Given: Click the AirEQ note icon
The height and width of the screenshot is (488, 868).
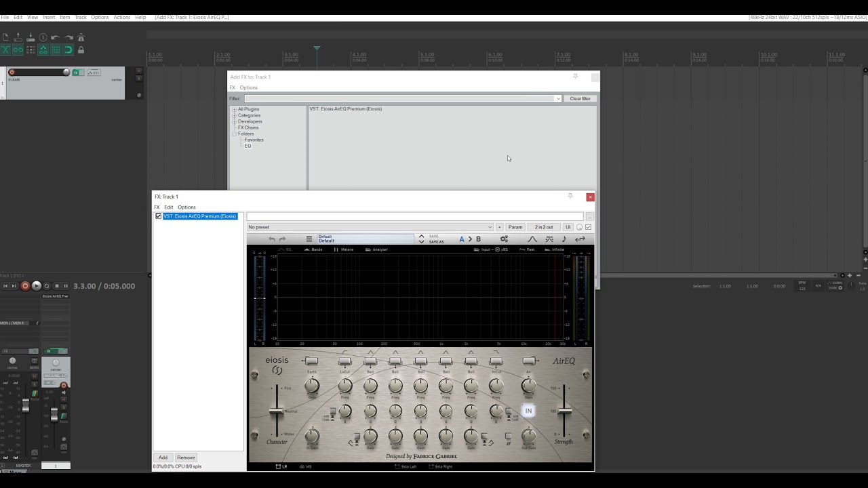Looking at the screenshot, I should click(x=564, y=239).
